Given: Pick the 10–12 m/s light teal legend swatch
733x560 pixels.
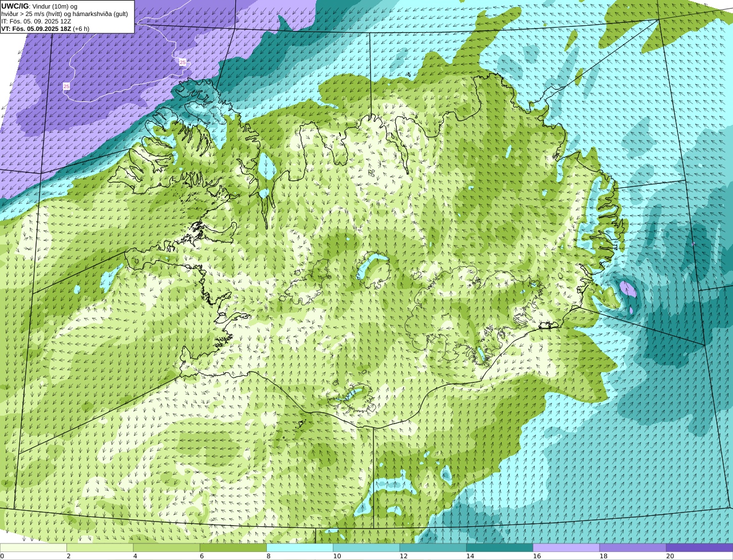Looking at the screenshot, I should click(x=366, y=547).
